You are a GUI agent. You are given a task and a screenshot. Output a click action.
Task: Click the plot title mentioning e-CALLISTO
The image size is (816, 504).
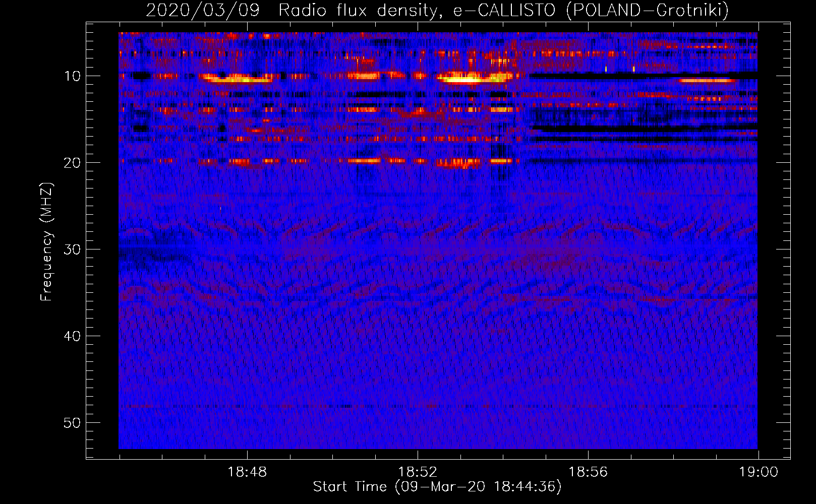click(437, 10)
